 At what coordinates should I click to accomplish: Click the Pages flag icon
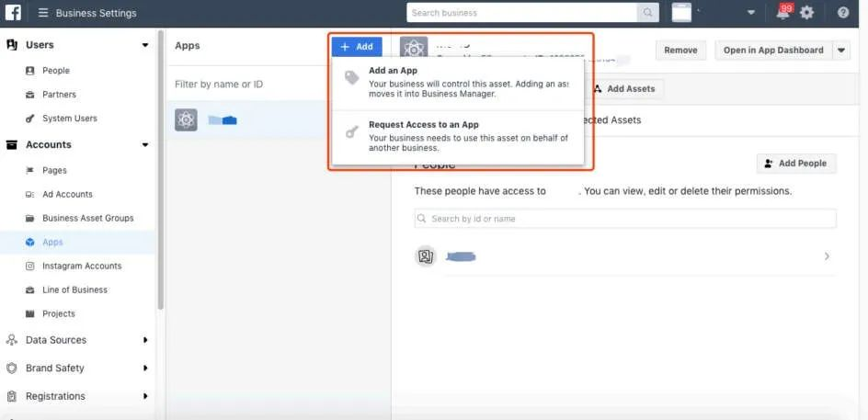30,170
